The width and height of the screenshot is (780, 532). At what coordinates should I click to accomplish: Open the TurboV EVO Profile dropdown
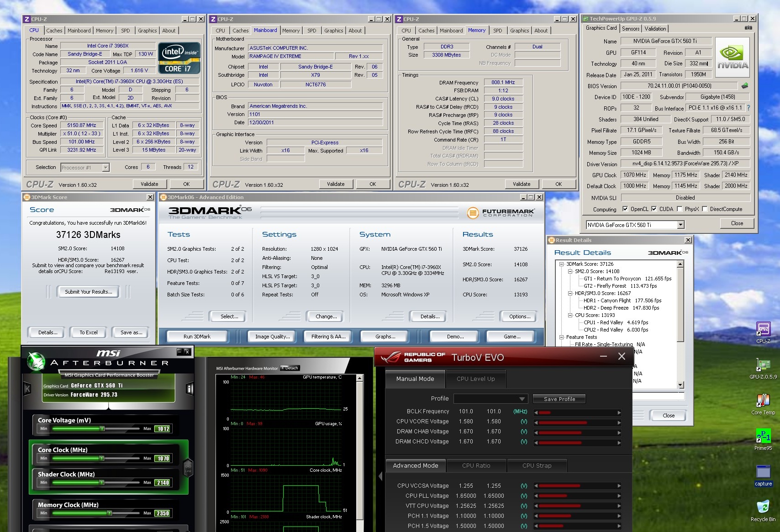[522, 399]
